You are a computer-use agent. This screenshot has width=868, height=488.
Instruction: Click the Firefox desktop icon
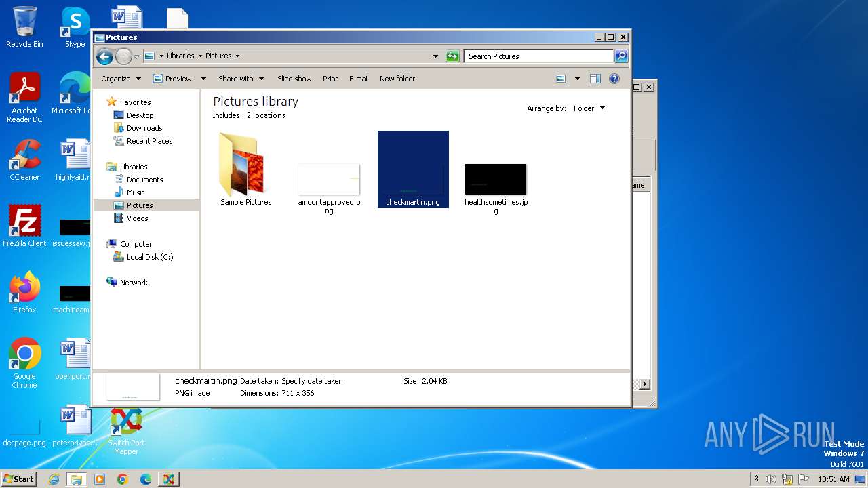(24, 292)
